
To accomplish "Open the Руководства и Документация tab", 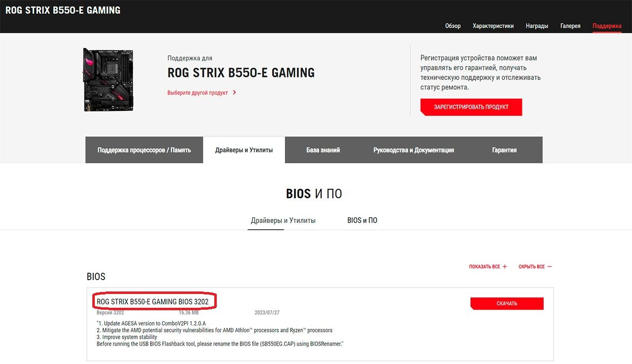I will click(x=414, y=150).
